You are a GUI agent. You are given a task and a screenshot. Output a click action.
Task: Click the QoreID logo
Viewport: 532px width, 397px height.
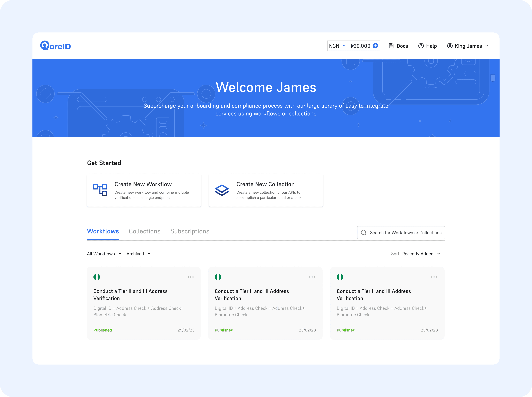[x=55, y=46]
